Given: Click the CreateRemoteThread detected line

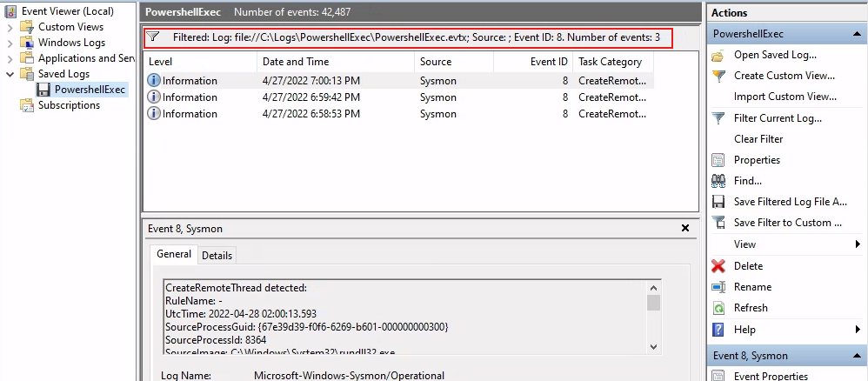Looking at the screenshot, I should point(236,287).
